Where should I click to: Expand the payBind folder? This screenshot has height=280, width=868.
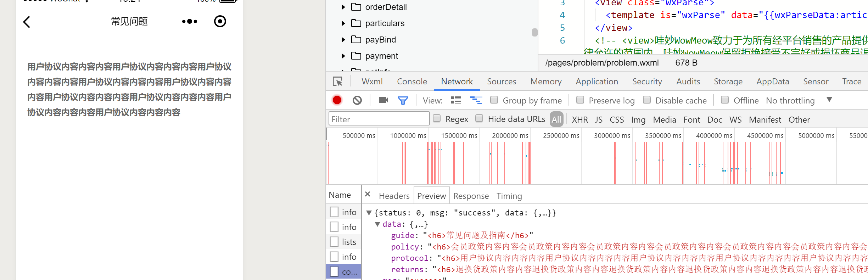(343, 40)
